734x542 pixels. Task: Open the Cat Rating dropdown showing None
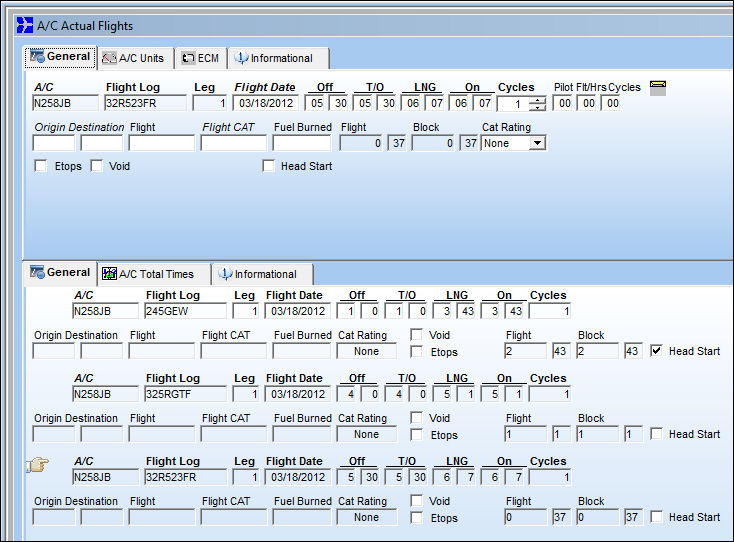click(x=537, y=143)
